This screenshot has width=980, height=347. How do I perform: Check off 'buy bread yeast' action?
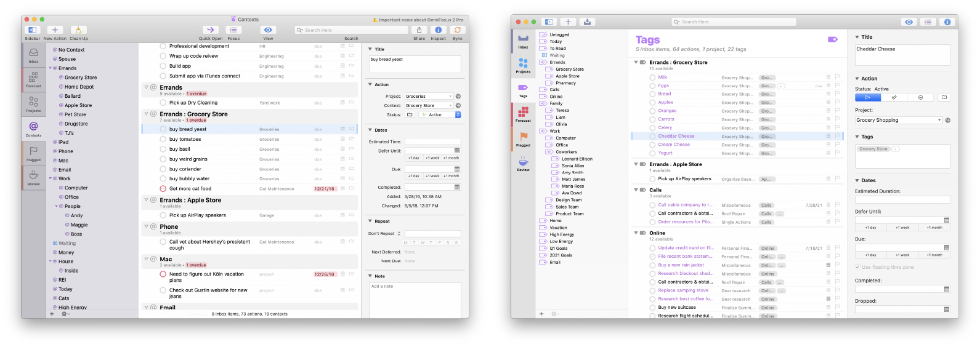[163, 129]
